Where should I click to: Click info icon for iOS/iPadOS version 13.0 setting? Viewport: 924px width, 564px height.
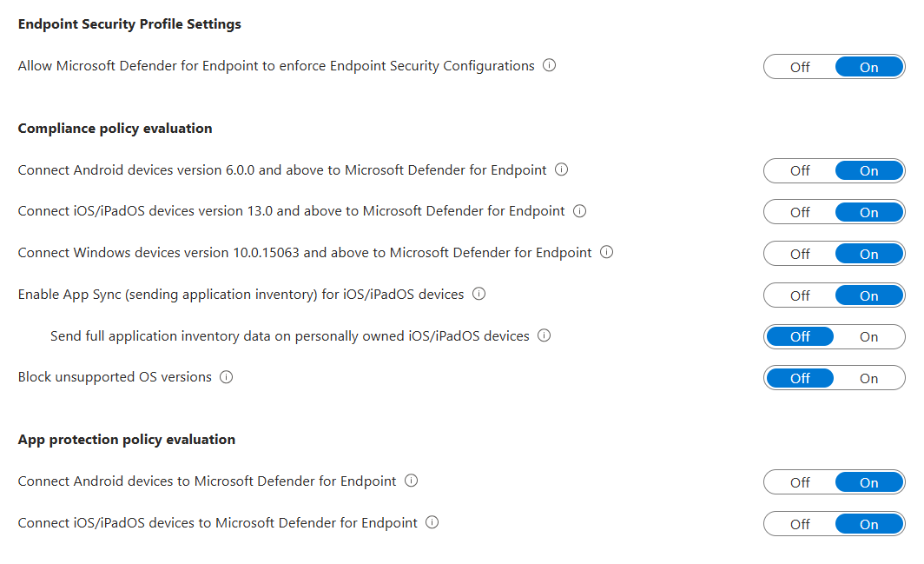click(579, 210)
